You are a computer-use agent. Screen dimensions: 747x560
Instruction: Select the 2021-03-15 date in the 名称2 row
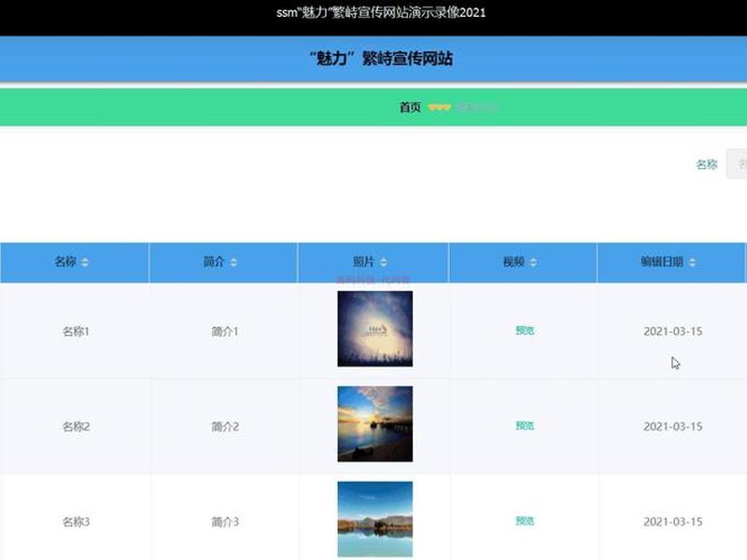[x=672, y=427]
